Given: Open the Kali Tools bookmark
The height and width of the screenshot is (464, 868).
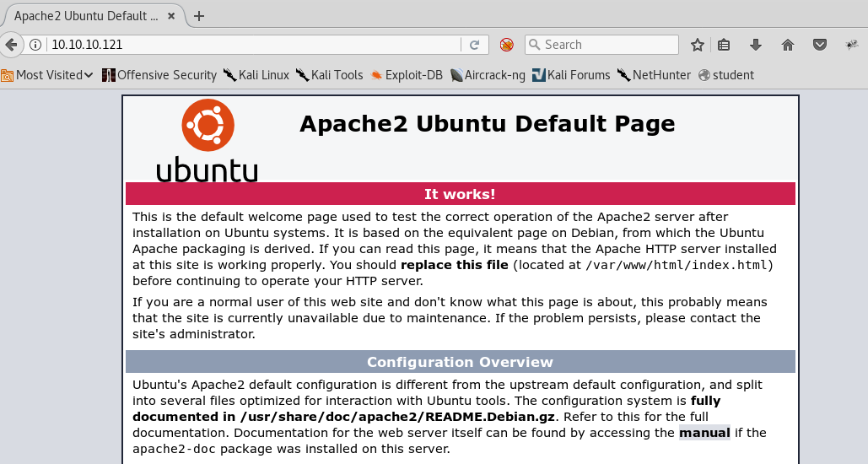Looking at the screenshot, I should pyautogui.click(x=329, y=75).
